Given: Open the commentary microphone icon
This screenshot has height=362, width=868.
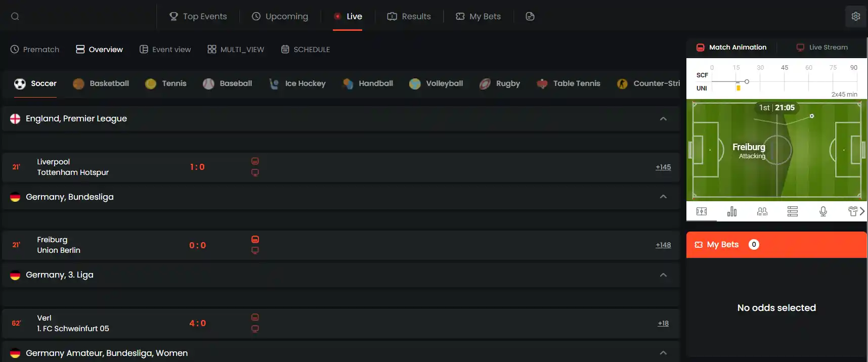Looking at the screenshot, I should (823, 211).
